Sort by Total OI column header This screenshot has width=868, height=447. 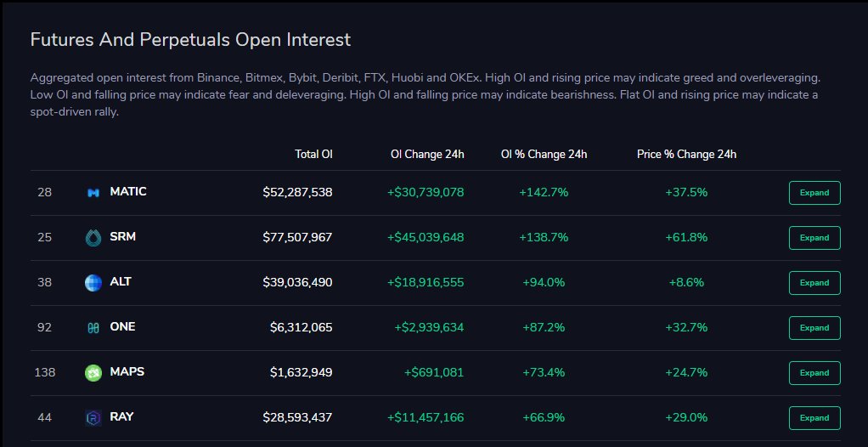[x=313, y=154]
